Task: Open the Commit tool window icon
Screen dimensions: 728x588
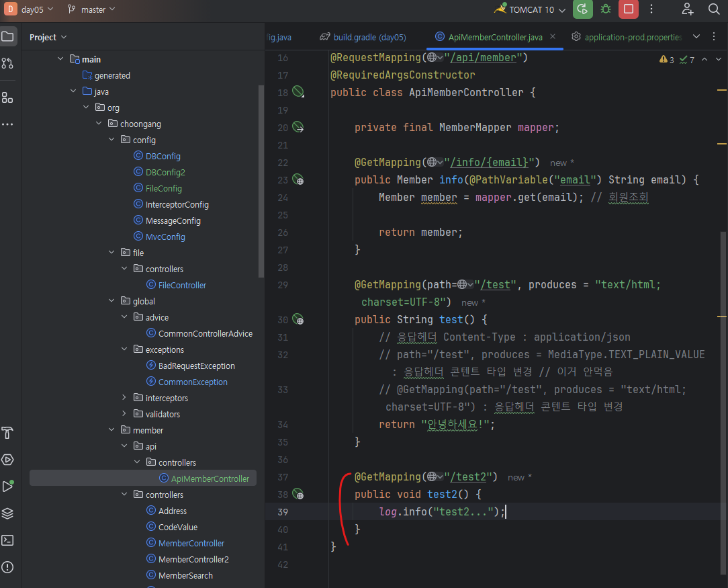Action: [7, 63]
